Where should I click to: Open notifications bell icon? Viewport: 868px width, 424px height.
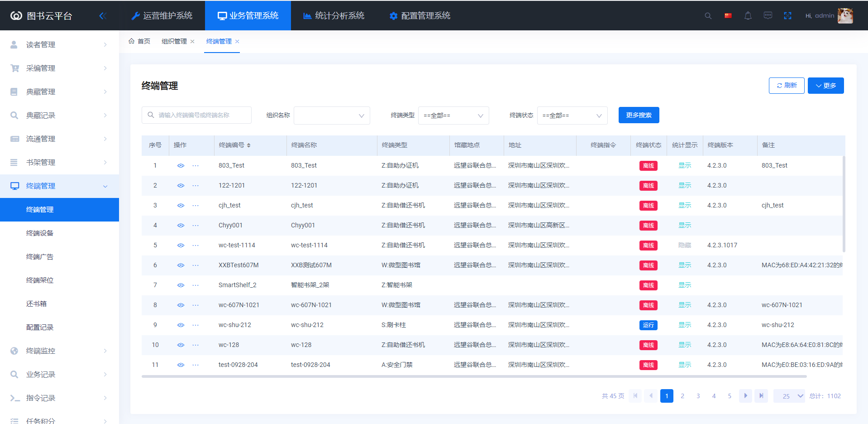(x=748, y=16)
